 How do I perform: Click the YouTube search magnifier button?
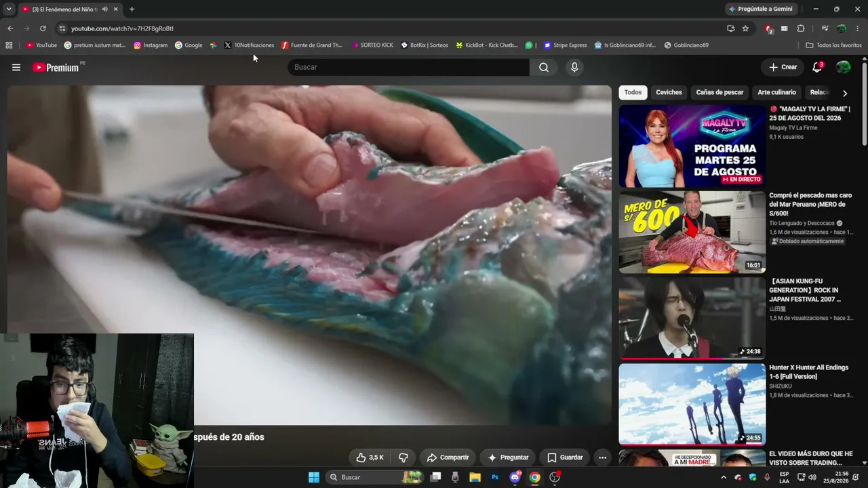[x=544, y=67]
